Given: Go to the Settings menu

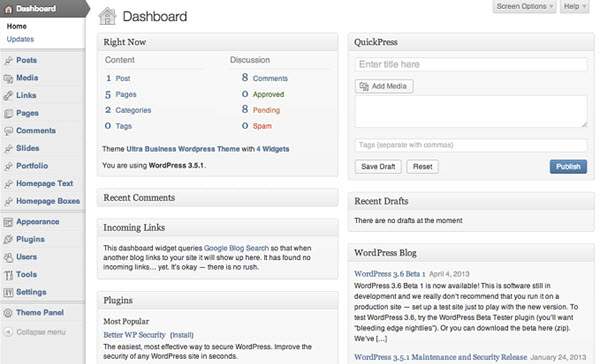Looking at the screenshot, I should 31,292.
